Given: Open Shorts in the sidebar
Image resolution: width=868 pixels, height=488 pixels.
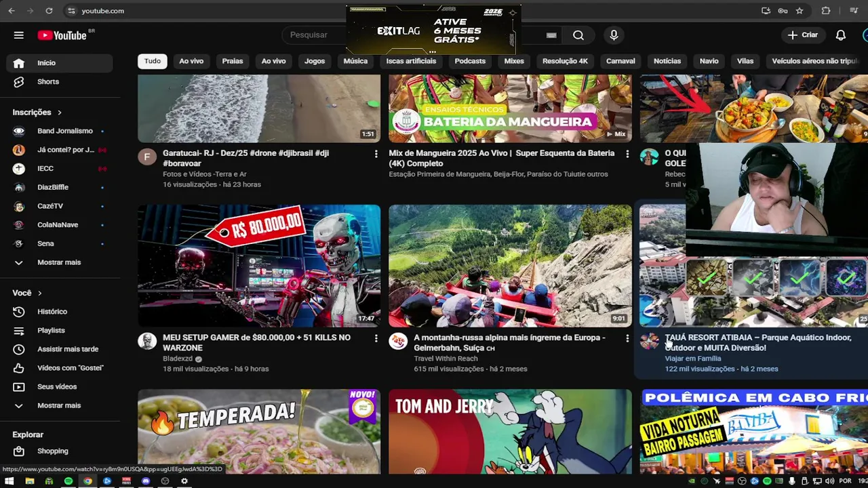Looking at the screenshot, I should click(x=60, y=81).
